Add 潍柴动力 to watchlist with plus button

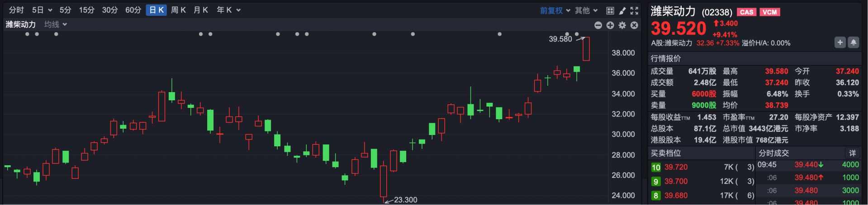(840, 42)
